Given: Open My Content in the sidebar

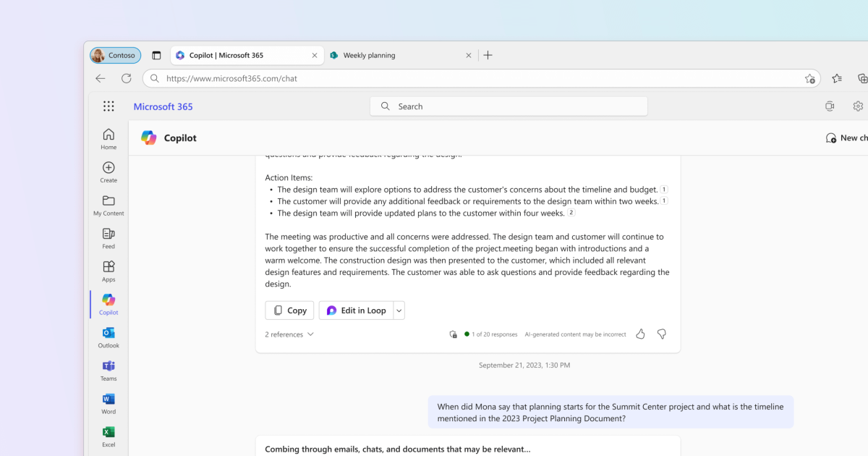Looking at the screenshot, I should pyautogui.click(x=109, y=206).
